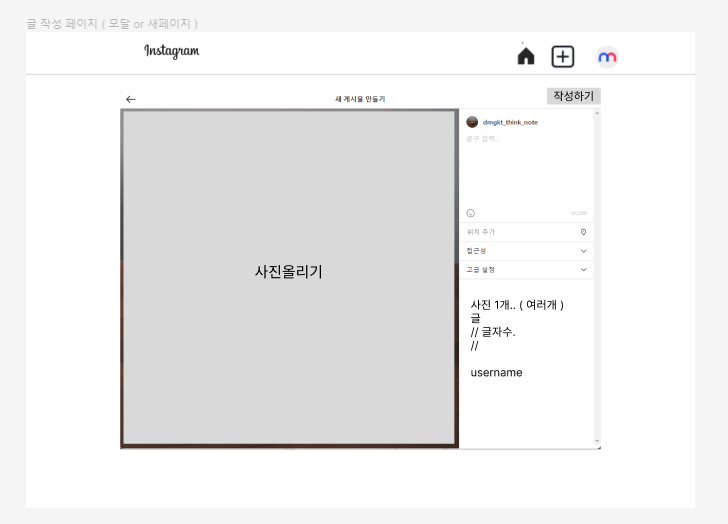Click the dmgkt_think_note username

pos(510,123)
